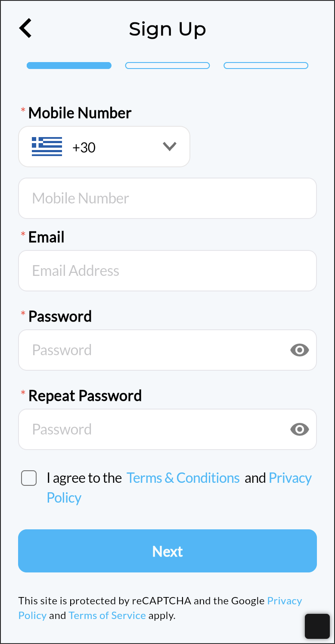
Task: Select the second progress step bar
Action: tap(167, 66)
